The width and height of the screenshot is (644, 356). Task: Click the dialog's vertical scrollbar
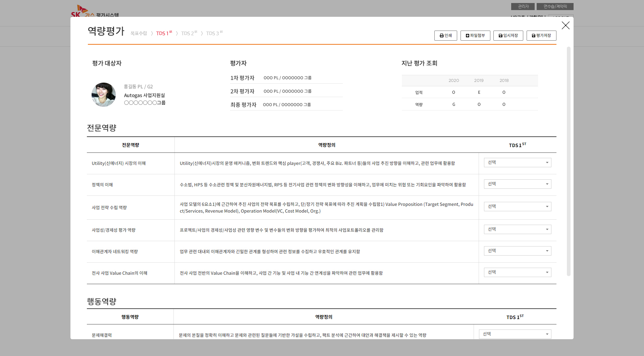(x=569, y=161)
